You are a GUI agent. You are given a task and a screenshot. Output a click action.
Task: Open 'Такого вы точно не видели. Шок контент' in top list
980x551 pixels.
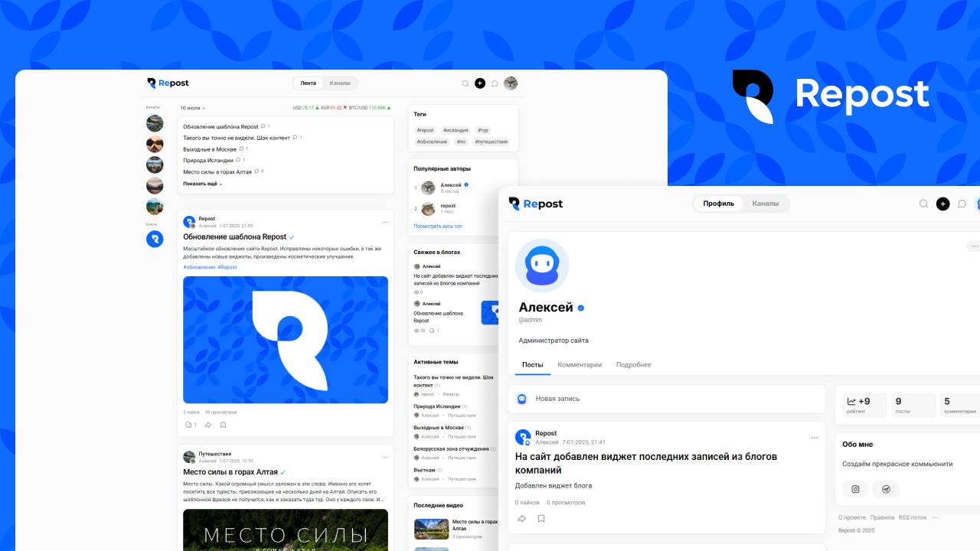(x=237, y=138)
